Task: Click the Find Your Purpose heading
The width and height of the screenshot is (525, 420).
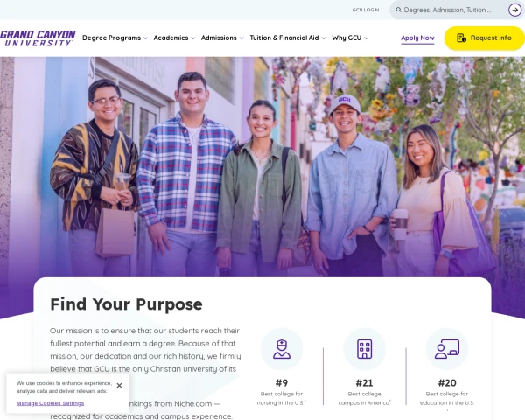Action: point(126,304)
